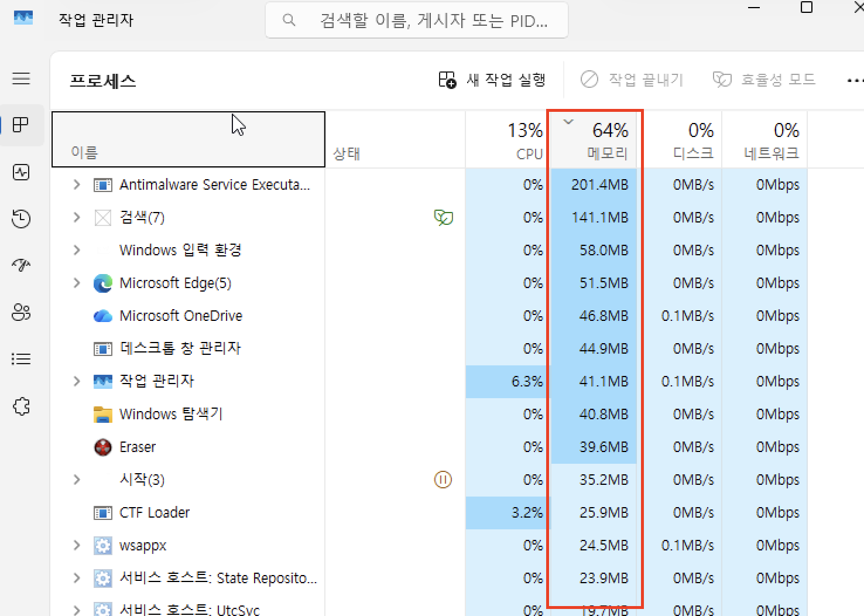Open the Details page in sidebar
Screen dimensions: 864x616
[x=22, y=359]
